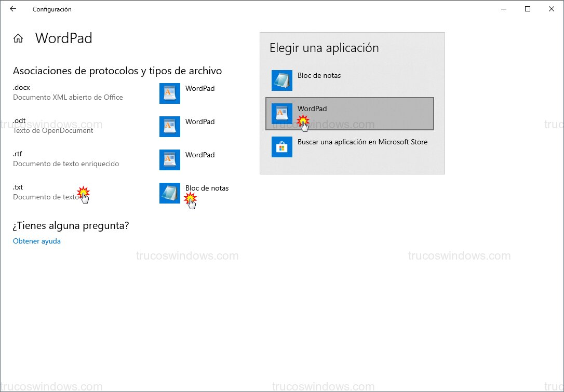Screen dimensions: 564x392
Task: Select the WordPad icon beside .rtf
Action: tap(169, 160)
